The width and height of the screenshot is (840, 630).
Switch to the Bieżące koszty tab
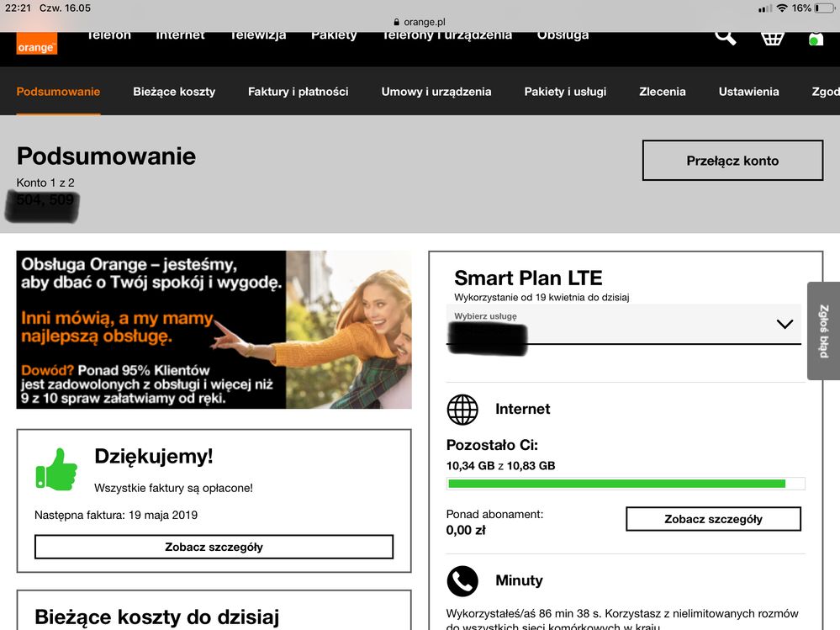tap(174, 92)
